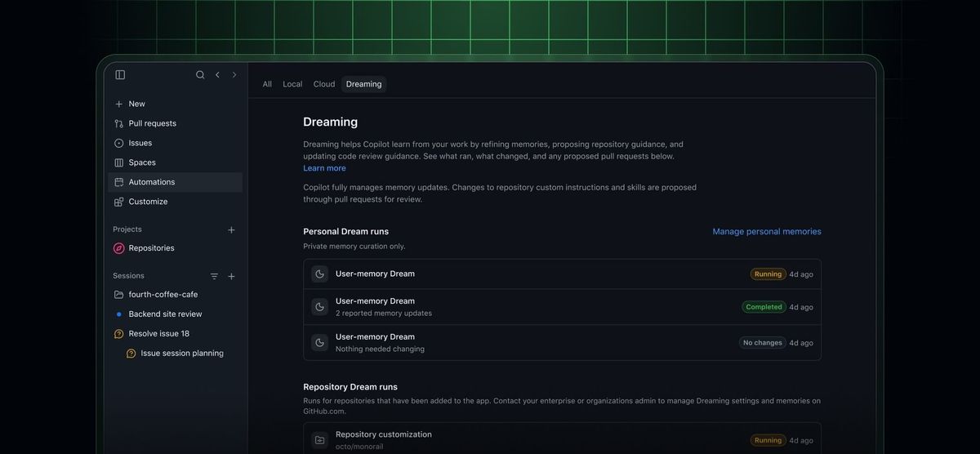The width and height of the screenshot is (980, 454).
Task: Click the pink Repositories compass icon
Action: pos(119,248)
